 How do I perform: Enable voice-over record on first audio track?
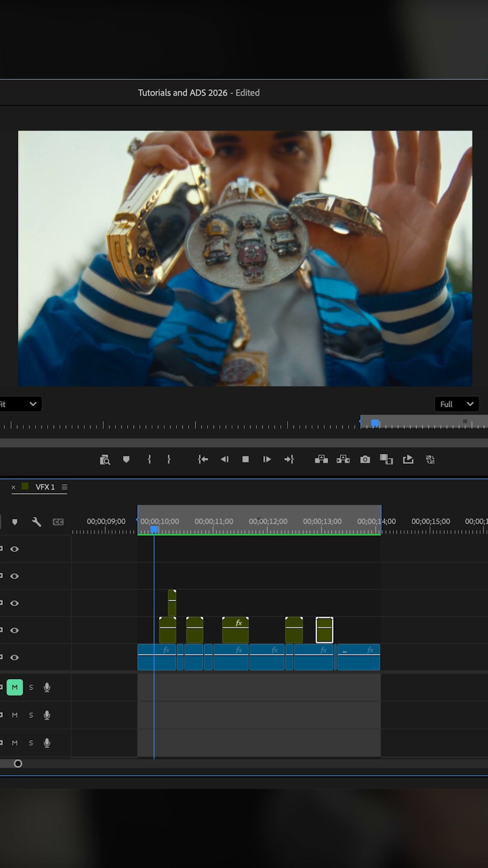(x=47, y=688)
